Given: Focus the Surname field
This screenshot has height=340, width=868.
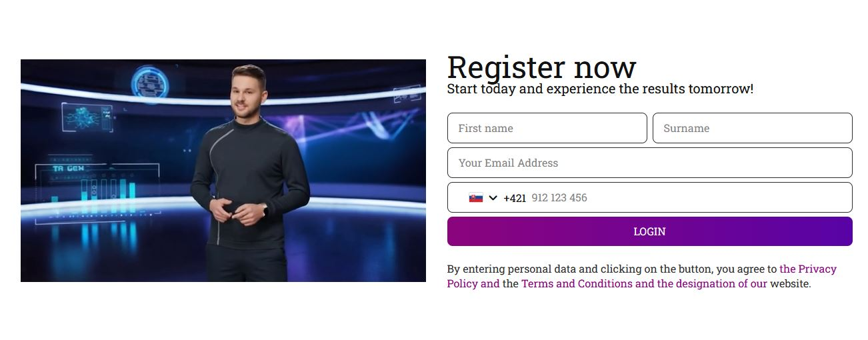Looking at the screenshot, I should pyautogui.click(x=752, y=128).
